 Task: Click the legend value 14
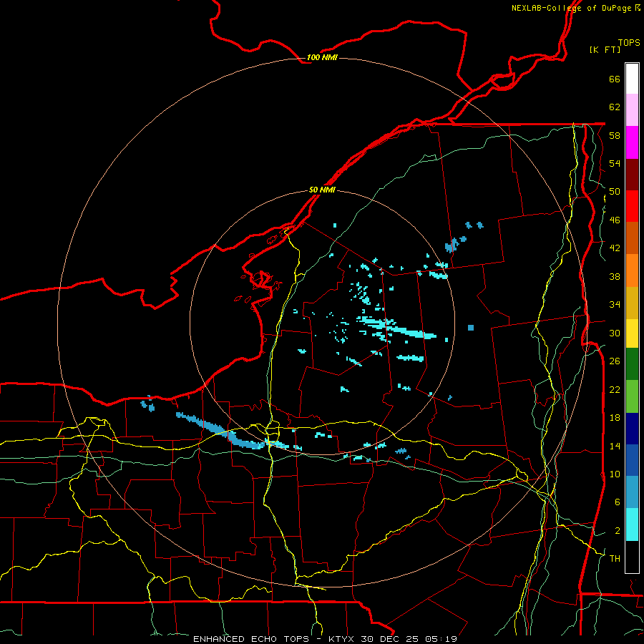click(x=615, y=446)
